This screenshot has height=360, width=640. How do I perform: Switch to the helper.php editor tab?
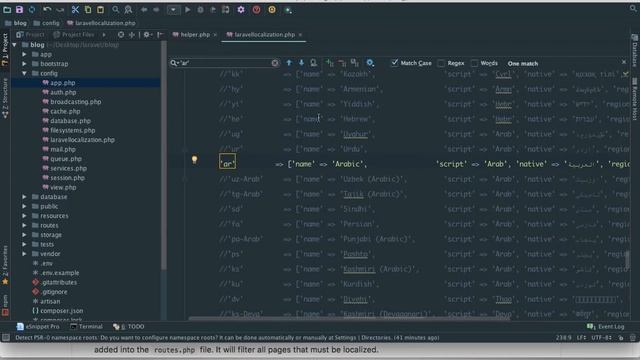[195, 35]
